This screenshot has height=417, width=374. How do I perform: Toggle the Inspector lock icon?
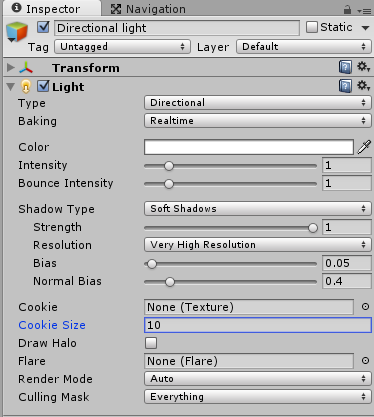[347, 10]
